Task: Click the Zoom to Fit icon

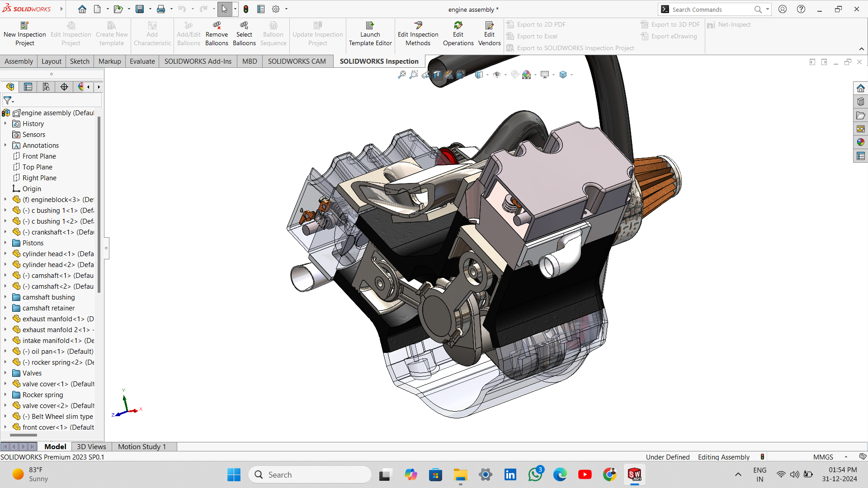Action: point(401,75)
